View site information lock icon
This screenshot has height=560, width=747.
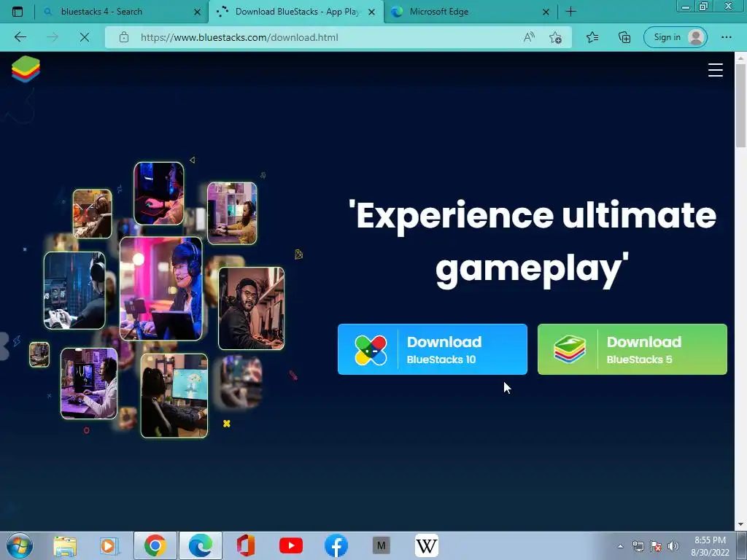pos(124,37)
